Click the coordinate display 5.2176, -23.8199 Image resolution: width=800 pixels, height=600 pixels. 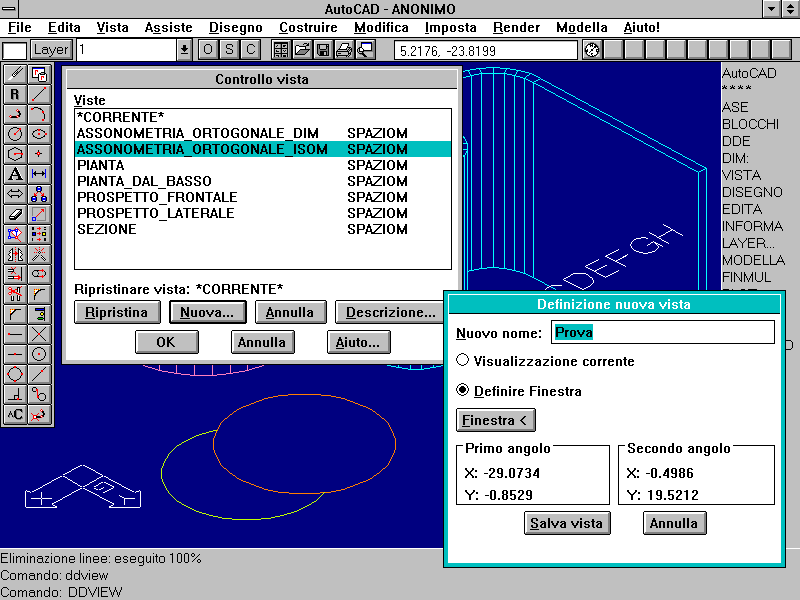point(486,51)
